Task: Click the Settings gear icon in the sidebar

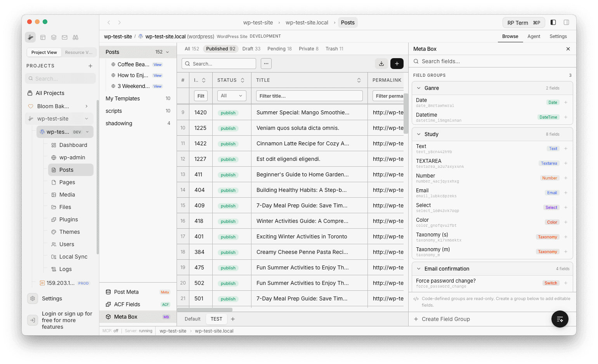Action: pyautogui.click(x=33, y=298)
